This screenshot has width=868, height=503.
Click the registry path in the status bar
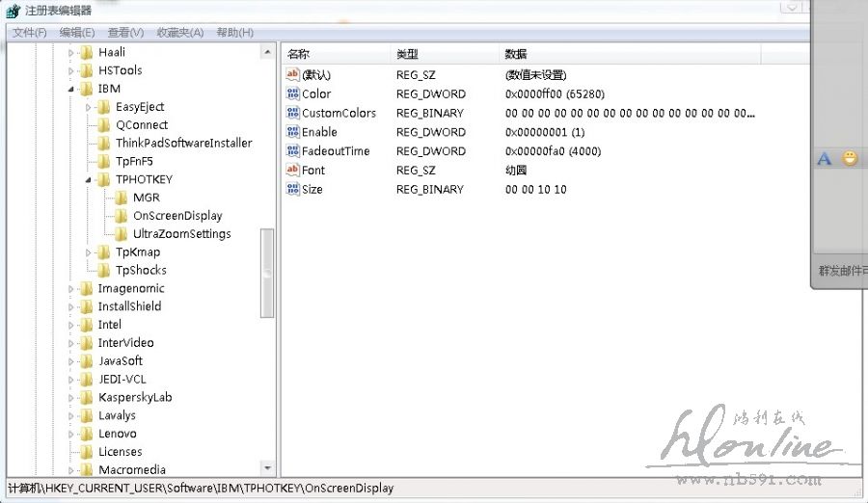201,488
